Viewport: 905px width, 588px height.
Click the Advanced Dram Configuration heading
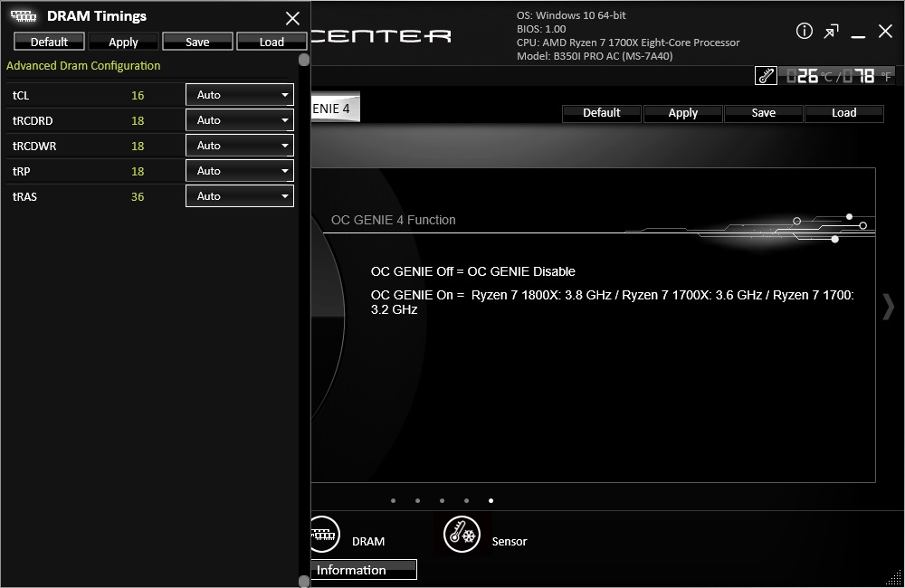coord(83,66)
